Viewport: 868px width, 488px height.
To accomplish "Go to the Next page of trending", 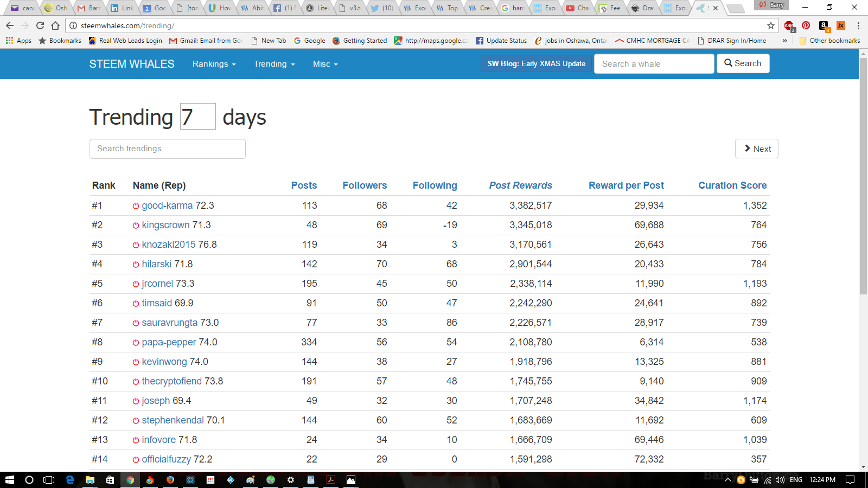I will 757,149.
